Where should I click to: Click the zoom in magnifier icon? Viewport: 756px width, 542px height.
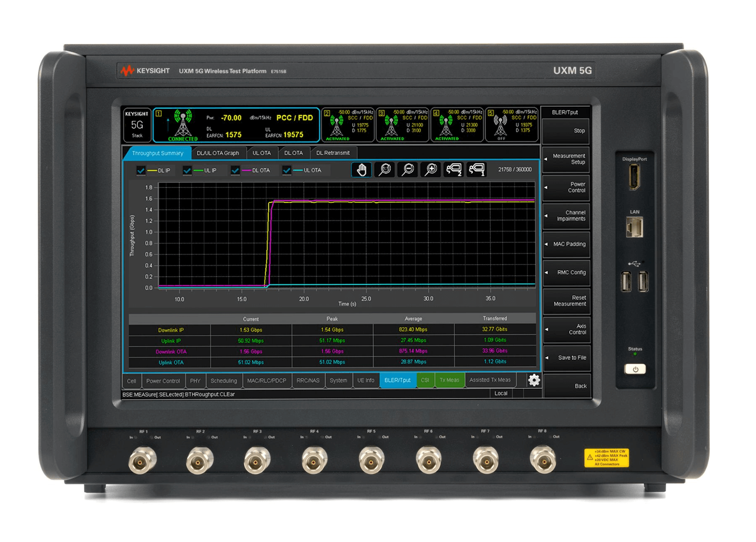pyautogui.click(x=431, y=170)
